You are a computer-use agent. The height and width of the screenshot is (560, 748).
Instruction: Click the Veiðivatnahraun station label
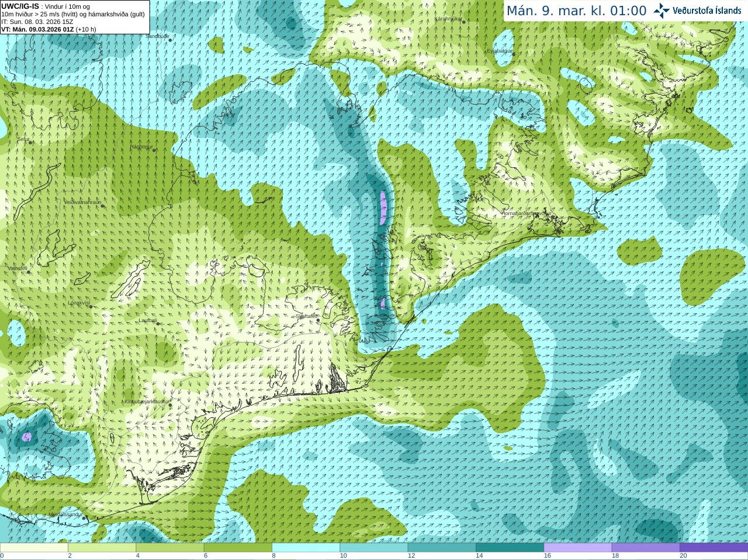[82, 202]
